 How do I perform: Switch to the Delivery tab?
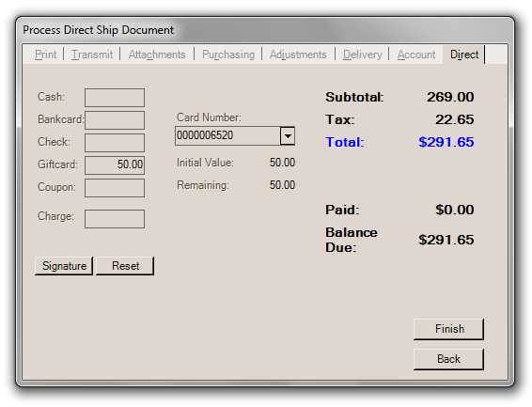[363, 55]
